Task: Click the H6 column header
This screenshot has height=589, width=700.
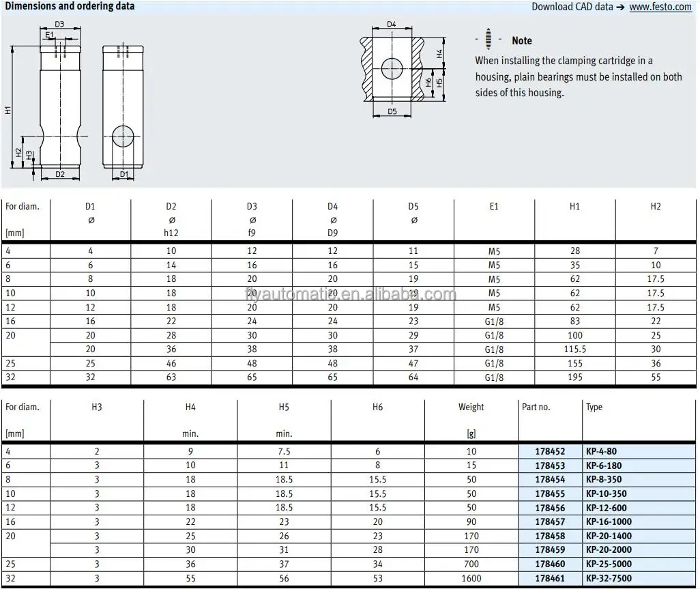Action: point(378,407)
